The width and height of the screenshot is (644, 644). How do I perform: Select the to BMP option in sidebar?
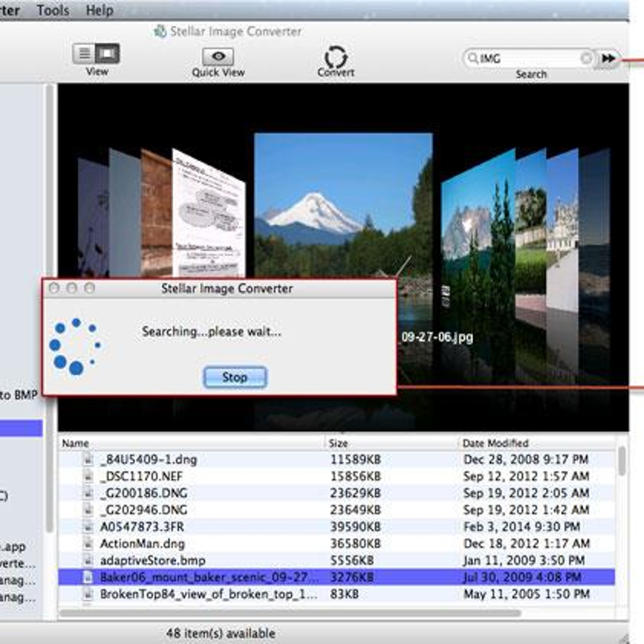18,395
